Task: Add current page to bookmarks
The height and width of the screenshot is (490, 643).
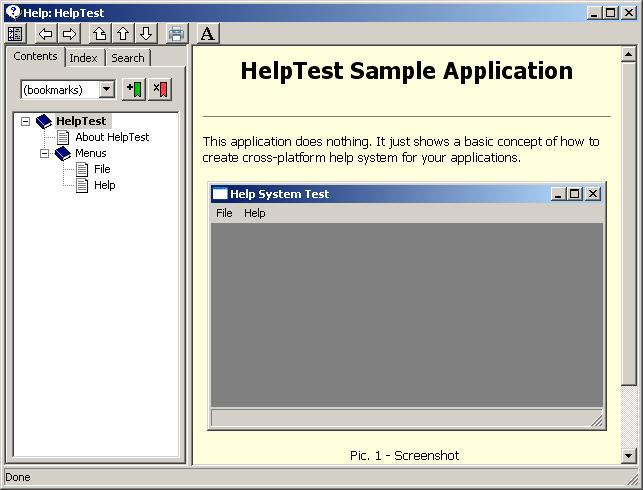Action: pyautogui.click(x=134, y=89)
